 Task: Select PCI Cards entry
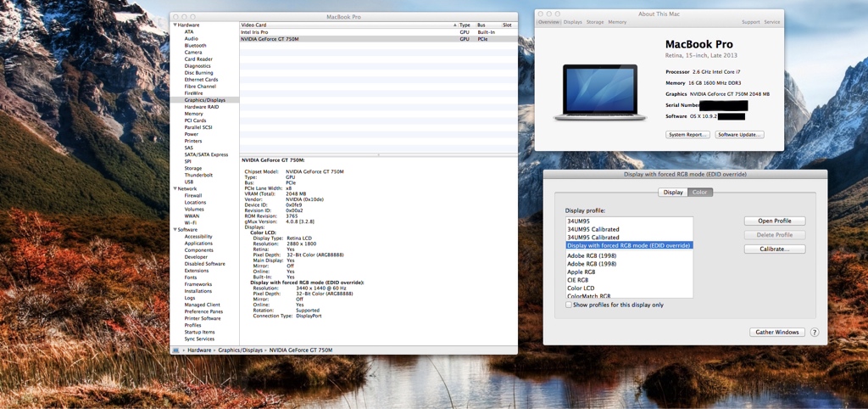tap(196, 120)
